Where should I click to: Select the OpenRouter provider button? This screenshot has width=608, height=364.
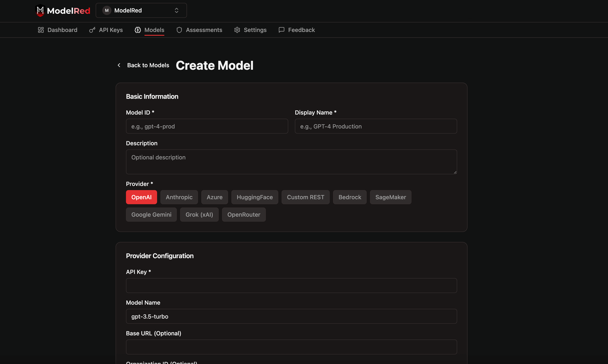tap(244, 215)
